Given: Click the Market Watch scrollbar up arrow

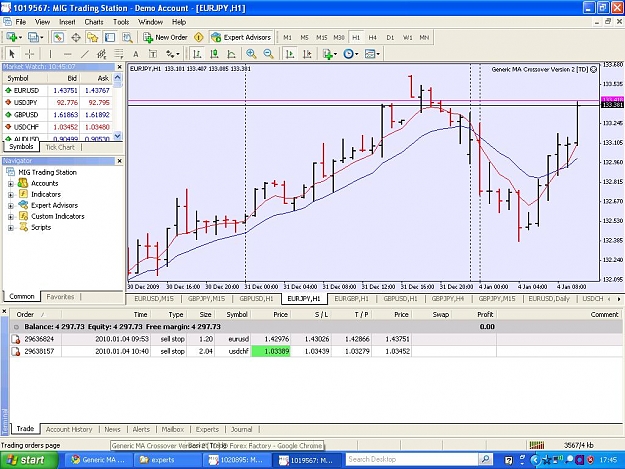Looking at the screenshot, I should [118, 77].
